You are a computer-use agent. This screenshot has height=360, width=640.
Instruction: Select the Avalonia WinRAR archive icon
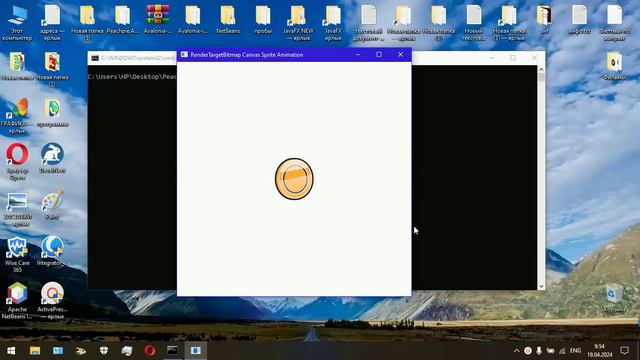[158, 20]
